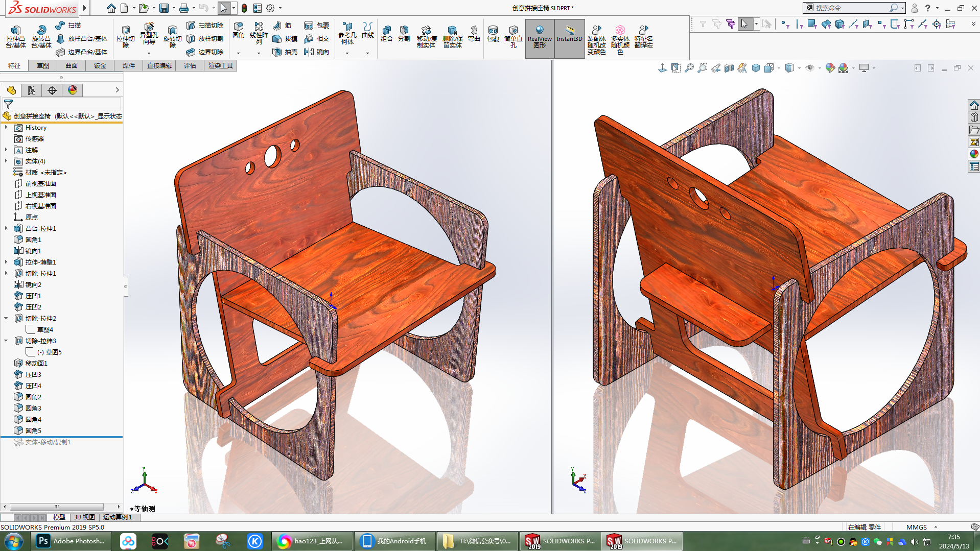The width and height of the screenshot is (980, 551).
Task: Pick the 弯曲 flex tool
Action: click(x=474, y=33)
